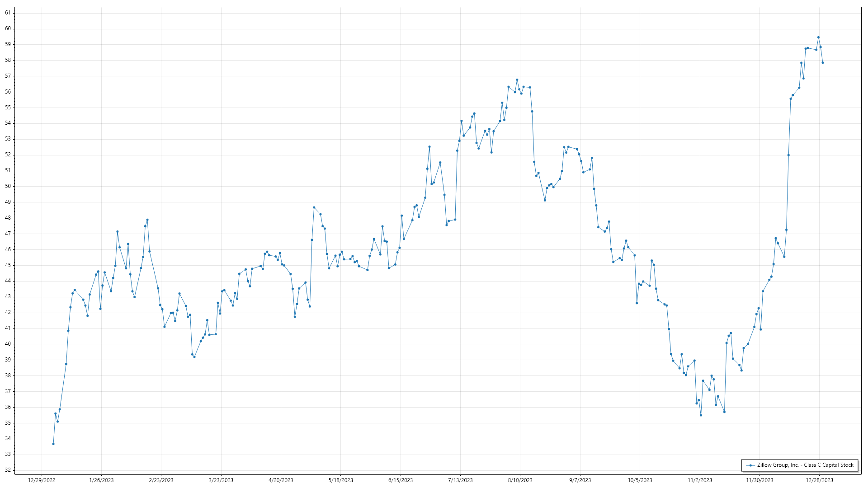Click the 35 y-axis value label
868x488 pixels.
tap(8, 423)
